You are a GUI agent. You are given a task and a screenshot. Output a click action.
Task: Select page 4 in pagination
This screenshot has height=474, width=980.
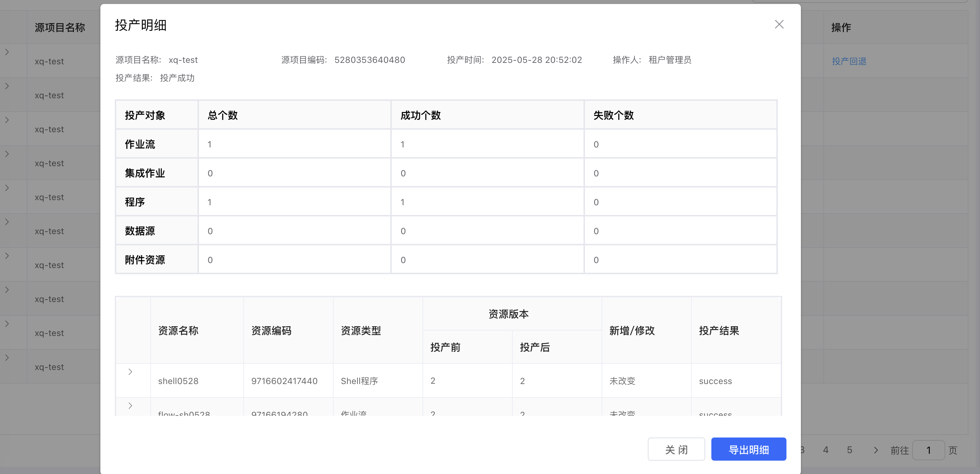coord(825,450)
